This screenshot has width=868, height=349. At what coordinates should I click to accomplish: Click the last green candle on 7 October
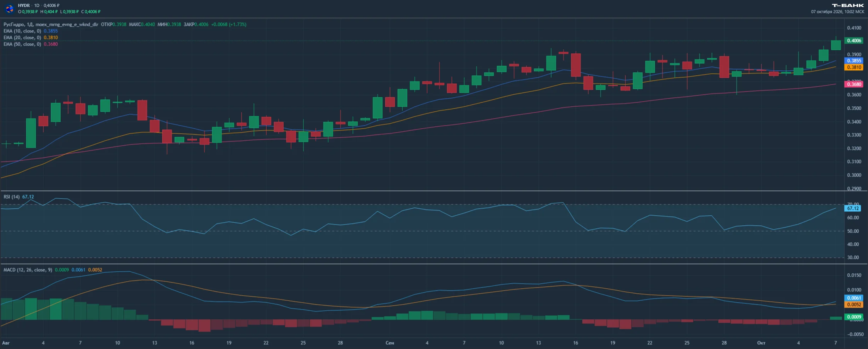point(836,44)
